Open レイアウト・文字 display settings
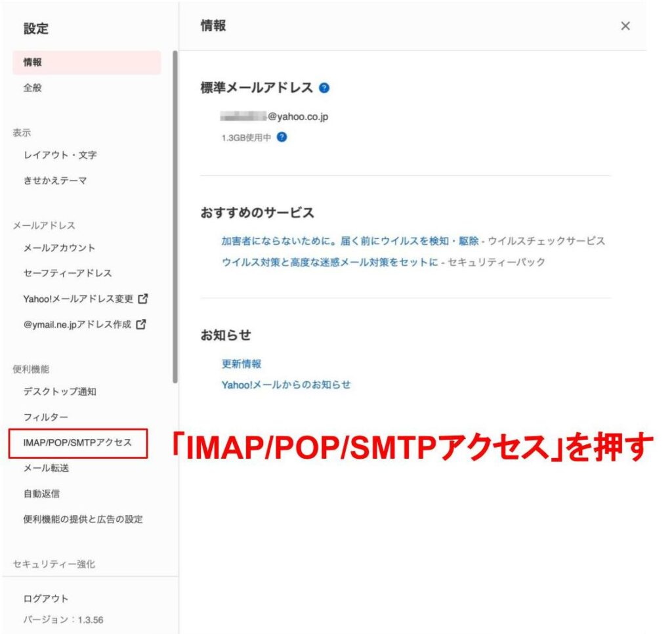The width and height of the screenshot is (672, 634). click(x=60, y=156)
